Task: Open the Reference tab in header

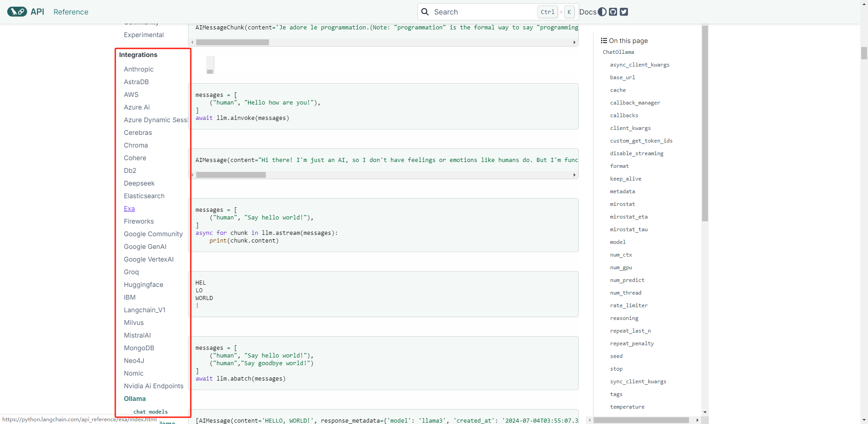Action: [x=71, y=12]
